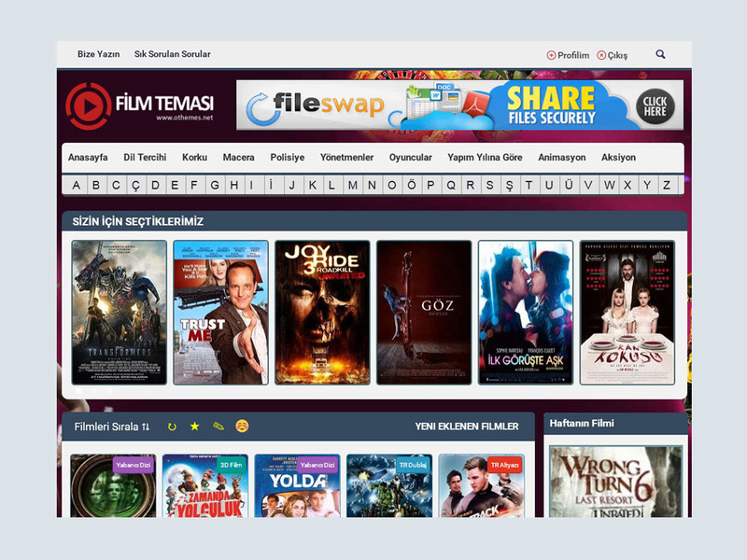Filter films by letter K
The image size is (747, 560).
click(313, 185)
